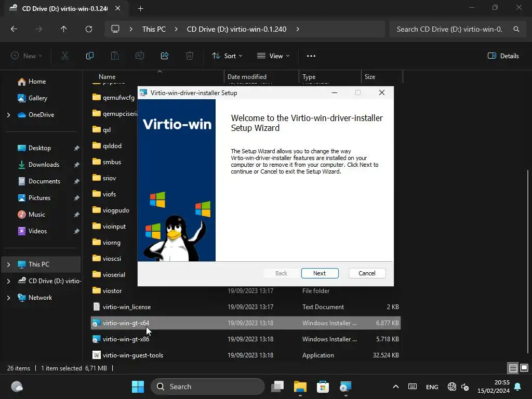This screenshot has width=532, height=399.
Task: Open the clock showing 20:55
Action: 494,387
